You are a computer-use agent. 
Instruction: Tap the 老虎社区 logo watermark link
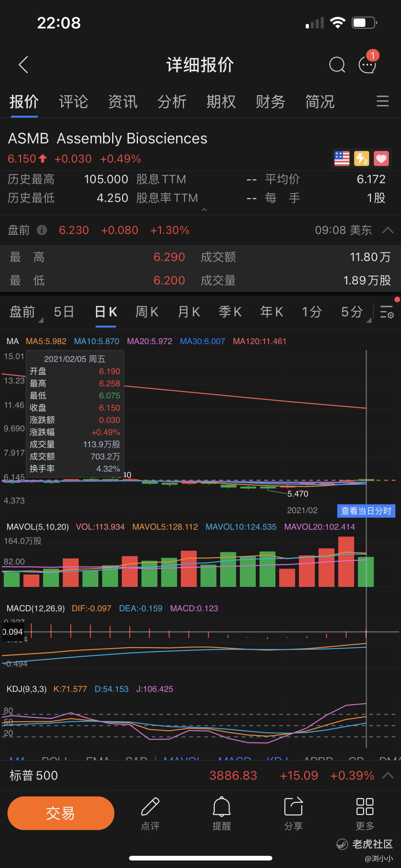365,844
